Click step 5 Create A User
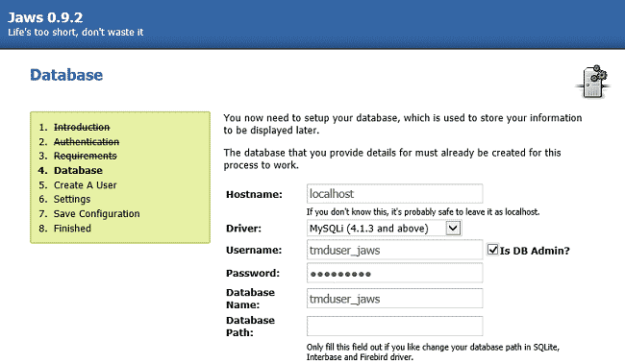 point(86,185)
